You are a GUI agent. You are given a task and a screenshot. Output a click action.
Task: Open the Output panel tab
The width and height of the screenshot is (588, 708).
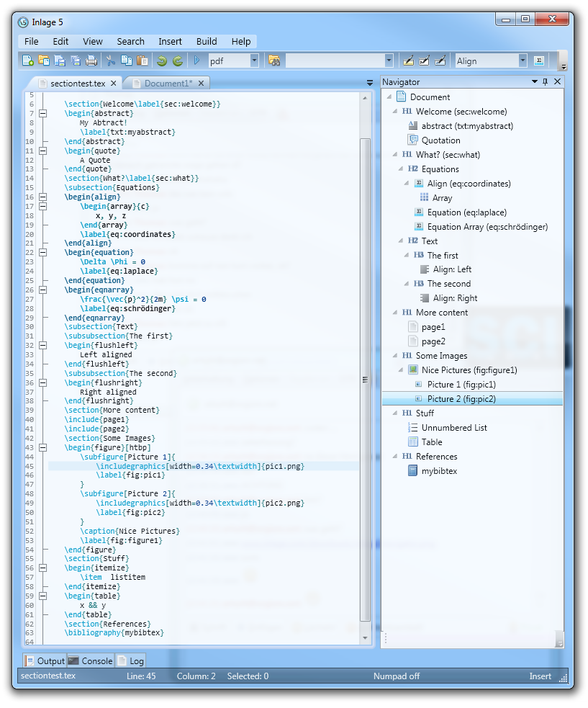tap(45, 661)
